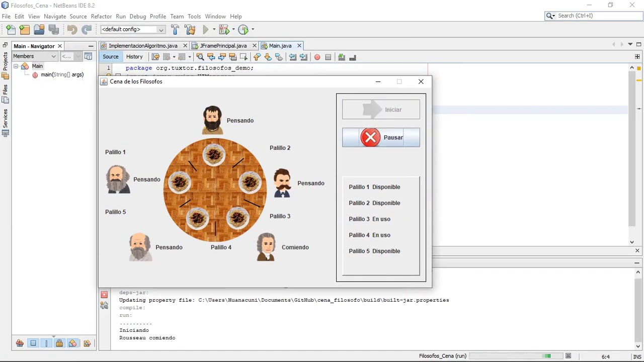Open the Members filter dropdown
The image size is (644, 362).
click(35, 56)
